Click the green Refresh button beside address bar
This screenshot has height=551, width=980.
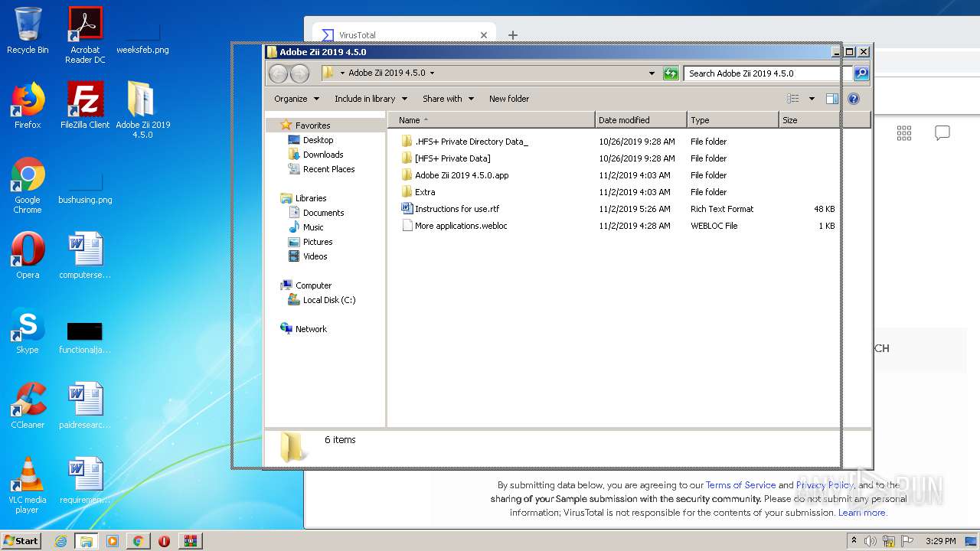(671, 73)
